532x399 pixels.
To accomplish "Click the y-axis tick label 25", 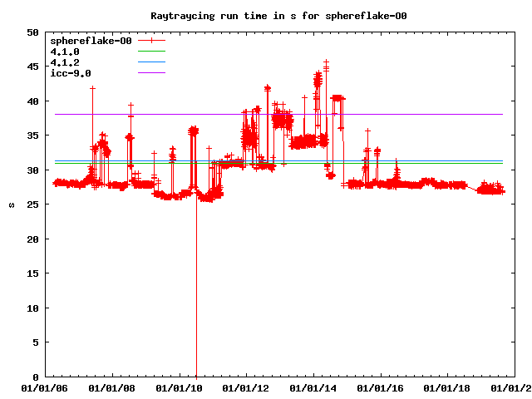I will [32, 205].
